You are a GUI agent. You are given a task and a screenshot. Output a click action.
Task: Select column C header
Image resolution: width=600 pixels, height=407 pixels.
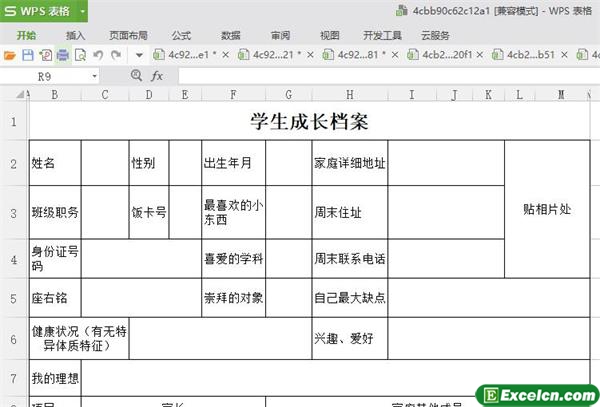point(105,94)
